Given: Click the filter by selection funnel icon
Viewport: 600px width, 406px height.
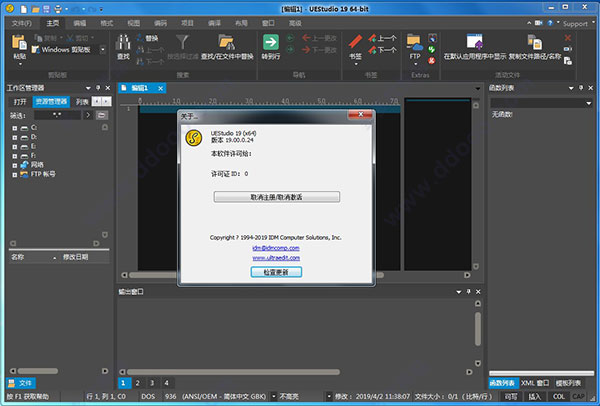Looking at the screenshot, I should pyautogui.click(x=183, y=42).
